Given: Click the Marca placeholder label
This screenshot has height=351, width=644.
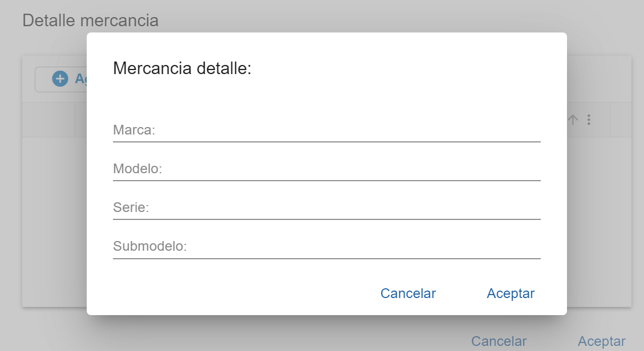Looking at the screenshot, I should (x=134, y=130).
